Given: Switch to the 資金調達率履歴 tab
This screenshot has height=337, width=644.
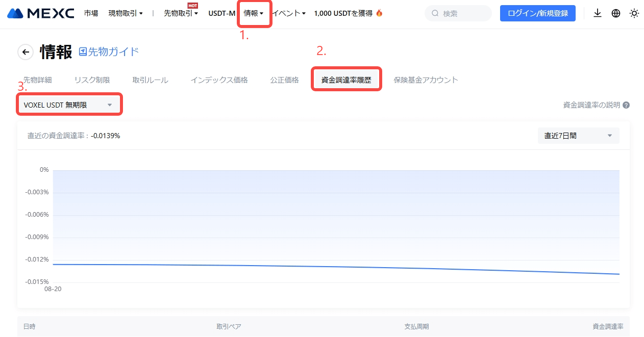Looking at the screenshot, I should click(x=346, y=80).
